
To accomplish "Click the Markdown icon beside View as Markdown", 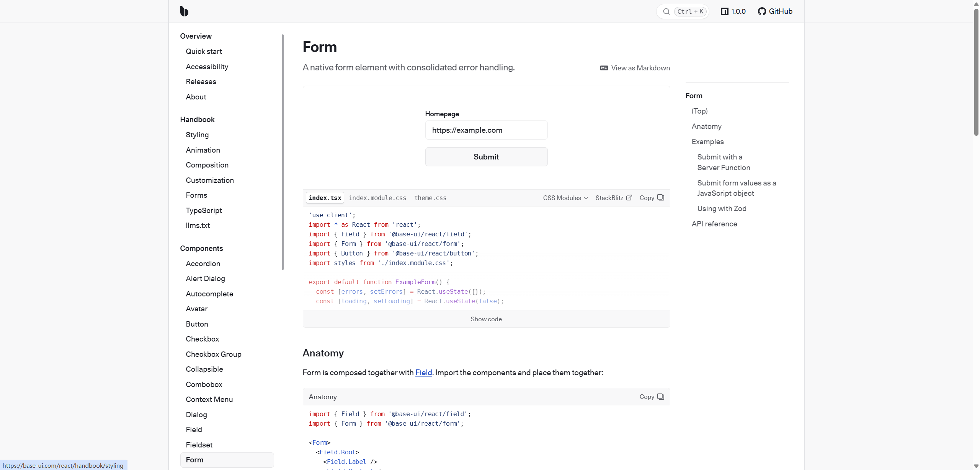I will (604, 68).
